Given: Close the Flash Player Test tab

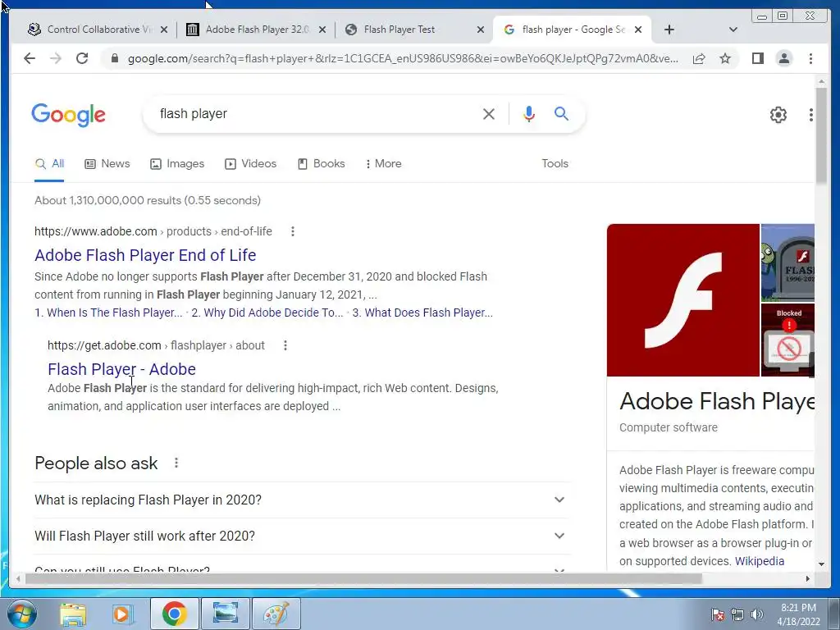Looking at the screenshot, I should tap(481, 30).
